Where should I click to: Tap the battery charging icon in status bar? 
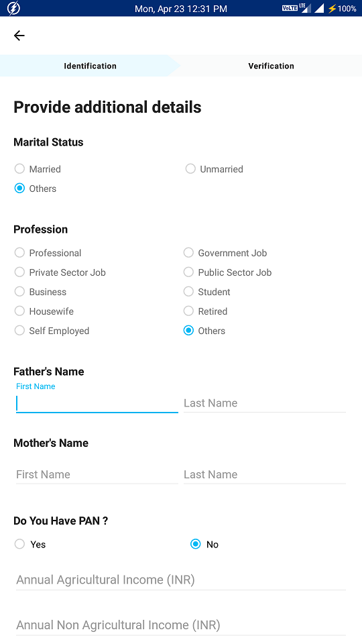click(x=332, y=8)
